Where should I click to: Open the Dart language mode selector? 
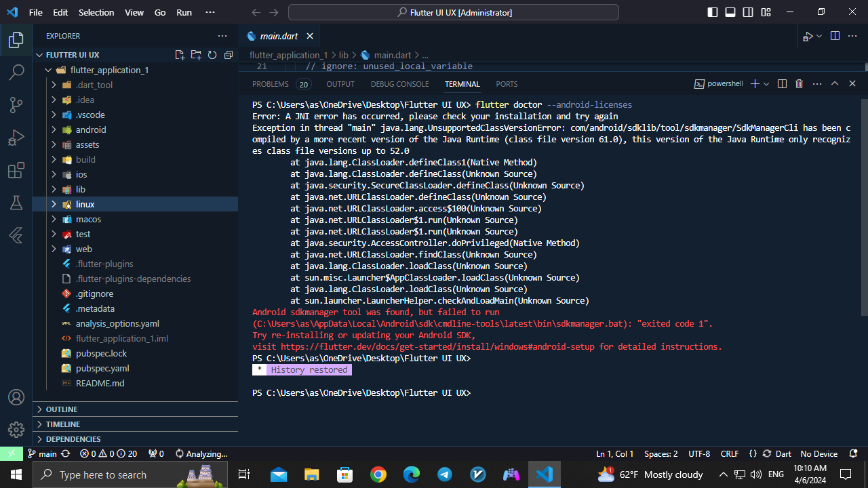pos(783,454)
